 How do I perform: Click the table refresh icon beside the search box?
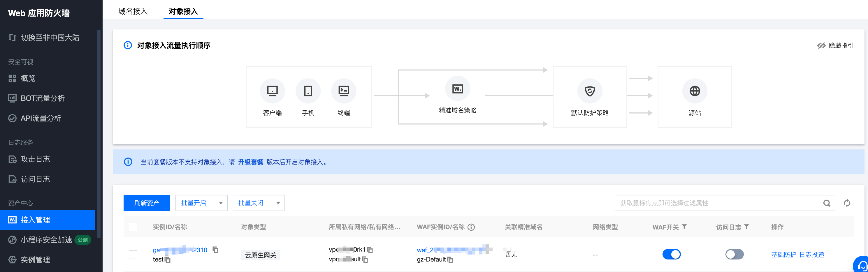coord(847,203)
